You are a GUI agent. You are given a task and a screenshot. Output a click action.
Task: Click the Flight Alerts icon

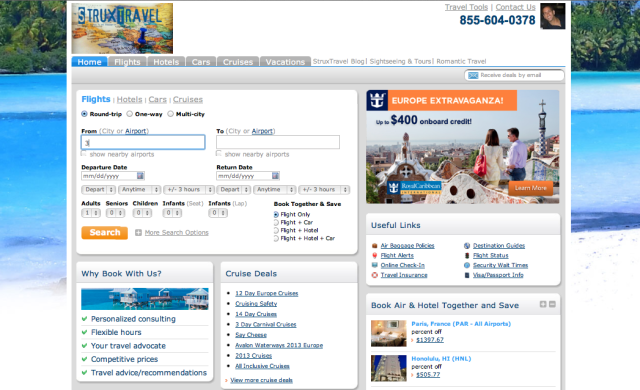coord(375,255)
